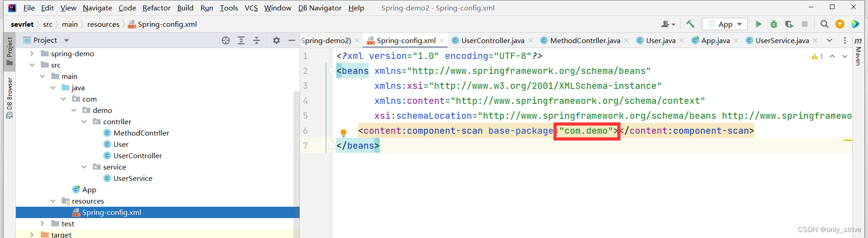The image size is (868, 238).
Task: Select UserService class in the tree
Action: point(133,178)
